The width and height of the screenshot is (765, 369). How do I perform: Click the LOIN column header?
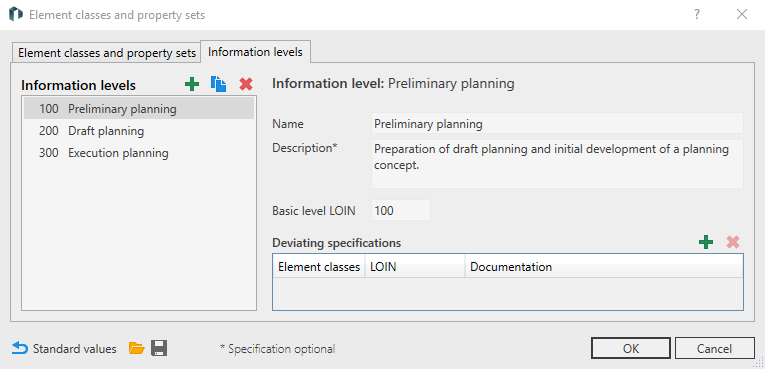415,267
